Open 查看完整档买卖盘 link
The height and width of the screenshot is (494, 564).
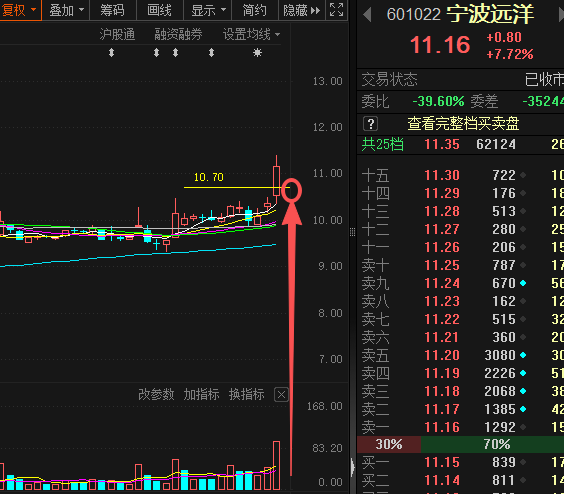coord(463,124)
